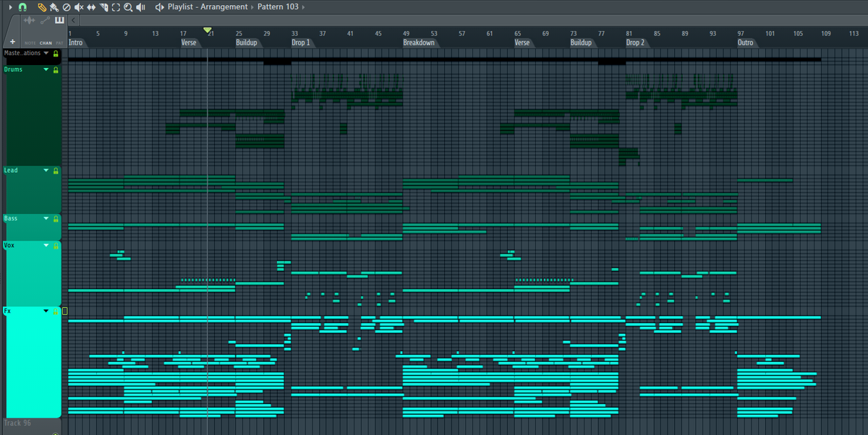This screenshot has width=868, height=435.
Task: Collapse the Bass group triangle
Action: (x=46, y=219)
